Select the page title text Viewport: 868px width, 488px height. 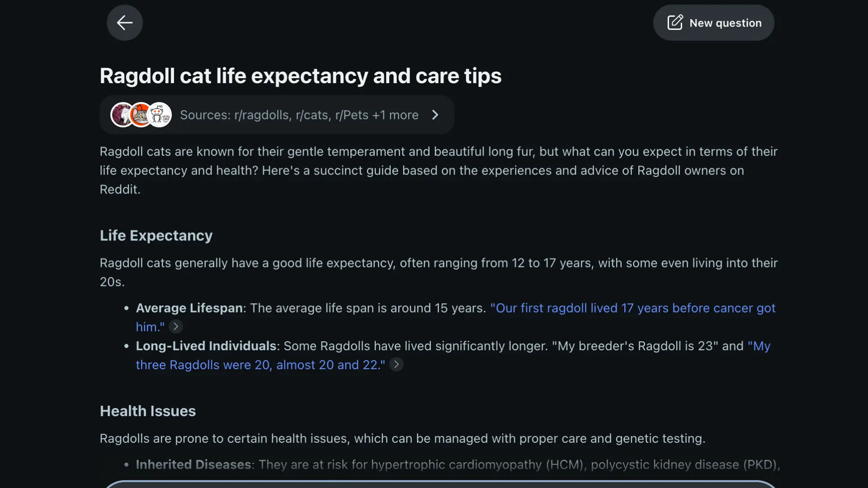pos(300,75)
